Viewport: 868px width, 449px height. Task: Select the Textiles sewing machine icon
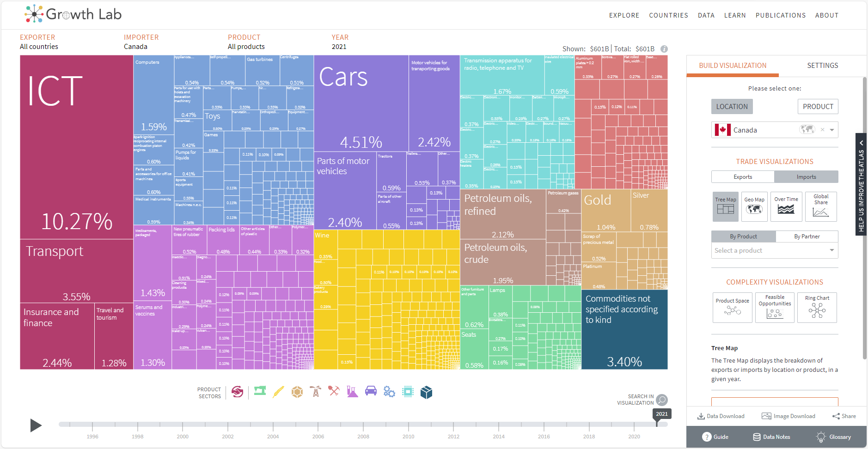coord(260,392)
